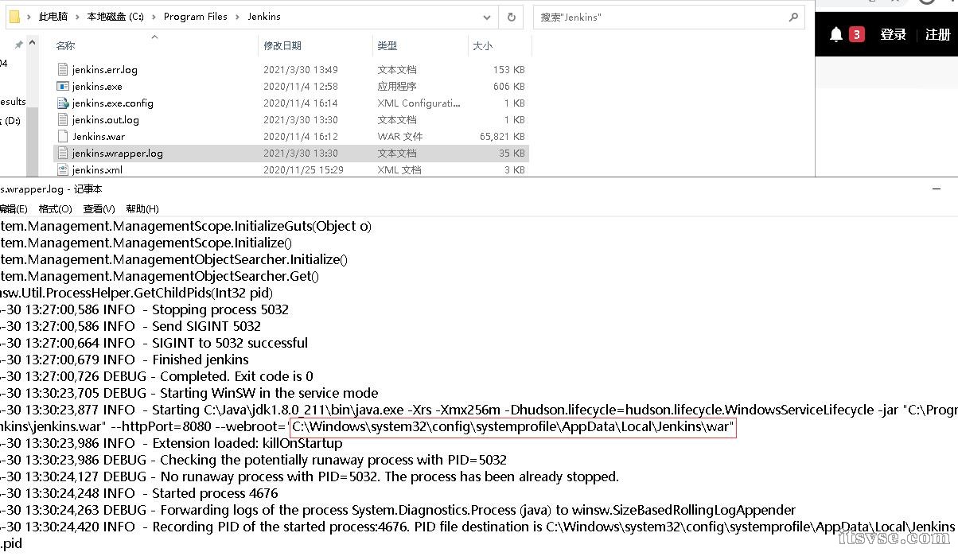
Task: Click the jenkins.exe application icon
Action: tap(63, 86)
